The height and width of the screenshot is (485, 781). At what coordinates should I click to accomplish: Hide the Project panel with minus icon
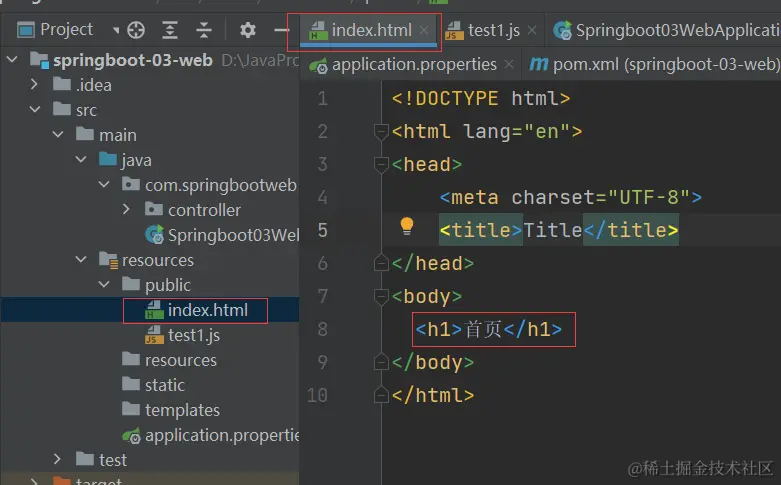click(281, 30)
